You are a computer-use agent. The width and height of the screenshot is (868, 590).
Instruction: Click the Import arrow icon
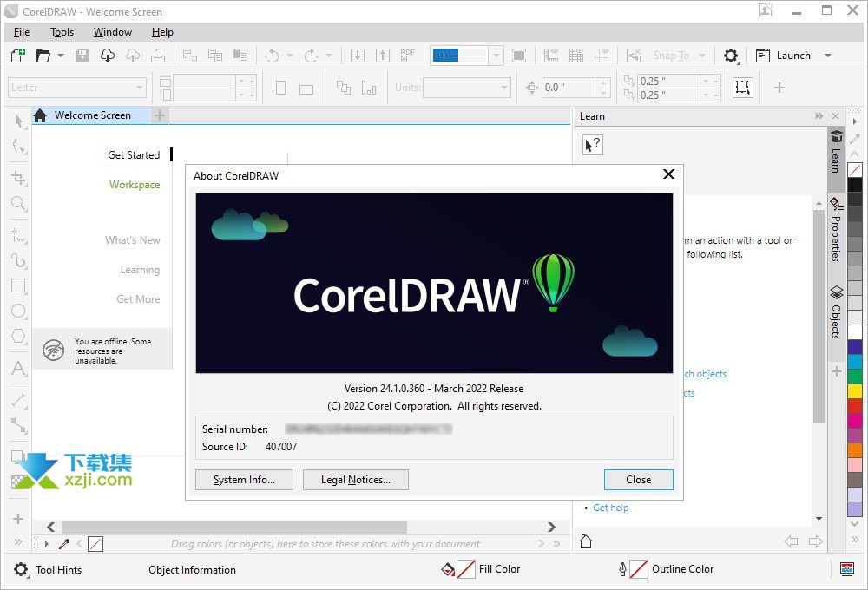[358, 56]
